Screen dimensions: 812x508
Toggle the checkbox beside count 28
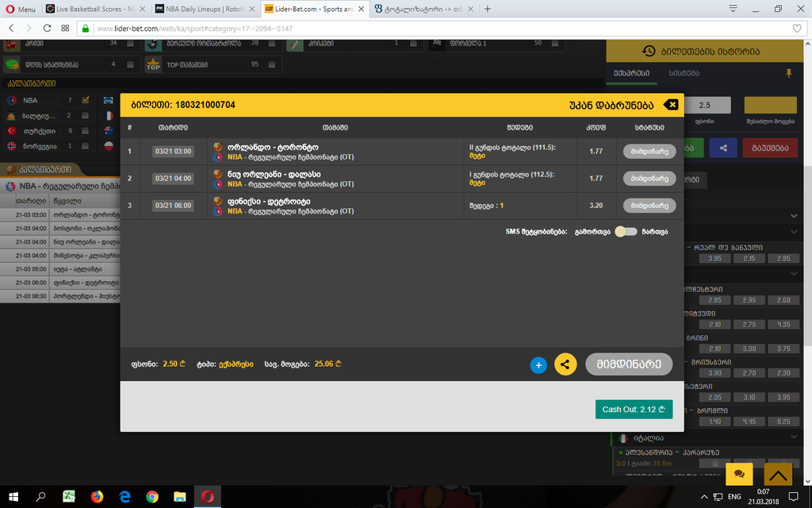pos(271,44)
